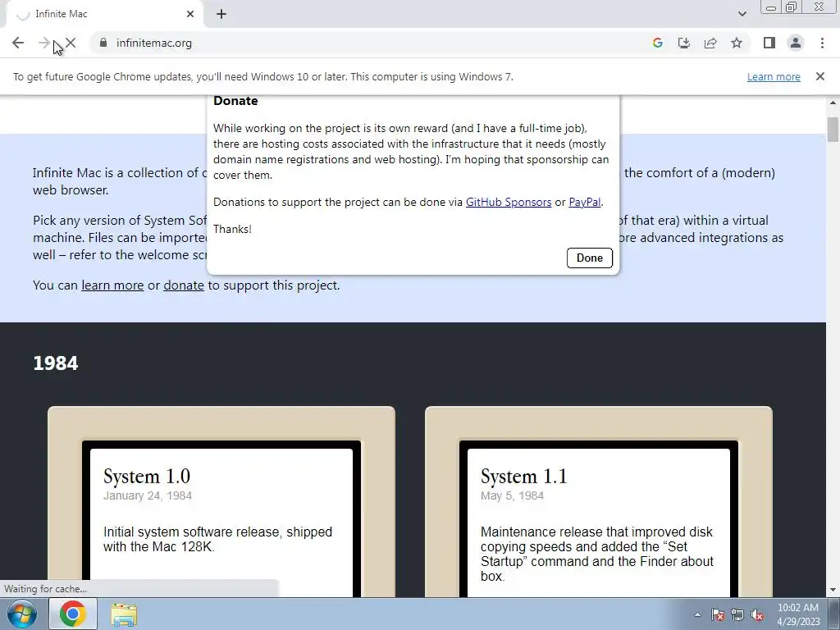Click the lock icon beside infinitemac.org
The height and width of the screenshot is (630, 840).
[103, 43]
